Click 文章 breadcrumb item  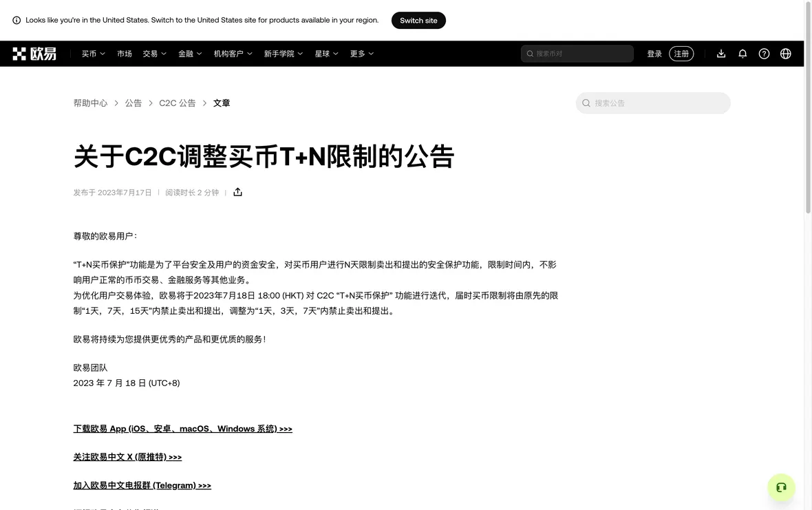[x=222, y=103]
